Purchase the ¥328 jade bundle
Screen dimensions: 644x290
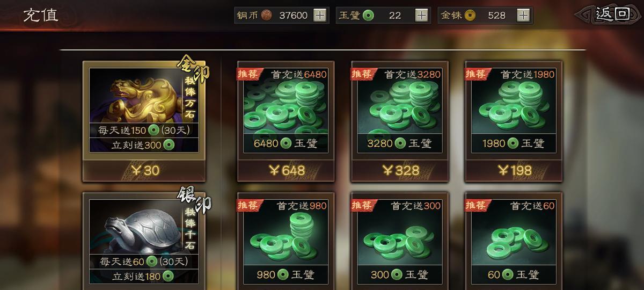pos(399,171)
